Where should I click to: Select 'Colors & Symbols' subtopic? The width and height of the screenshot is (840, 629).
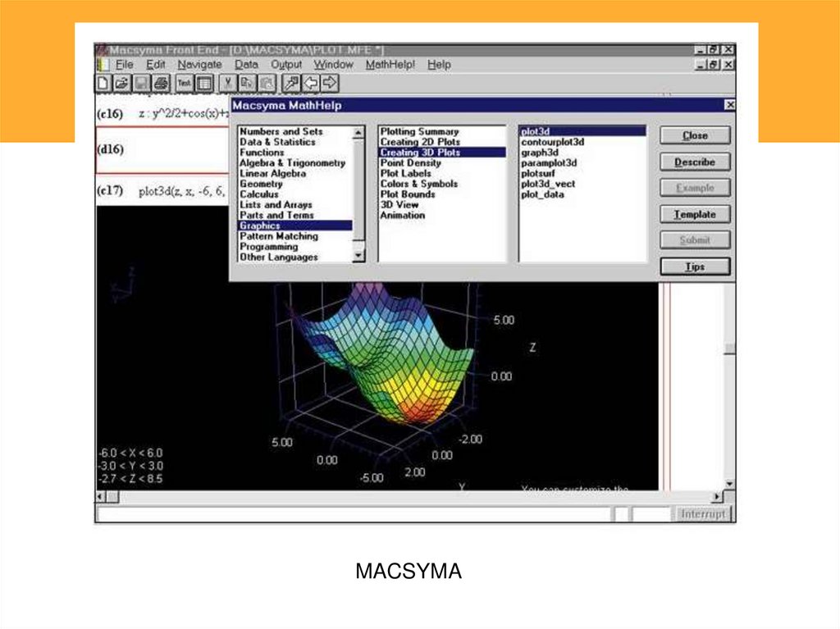(419, 184)
